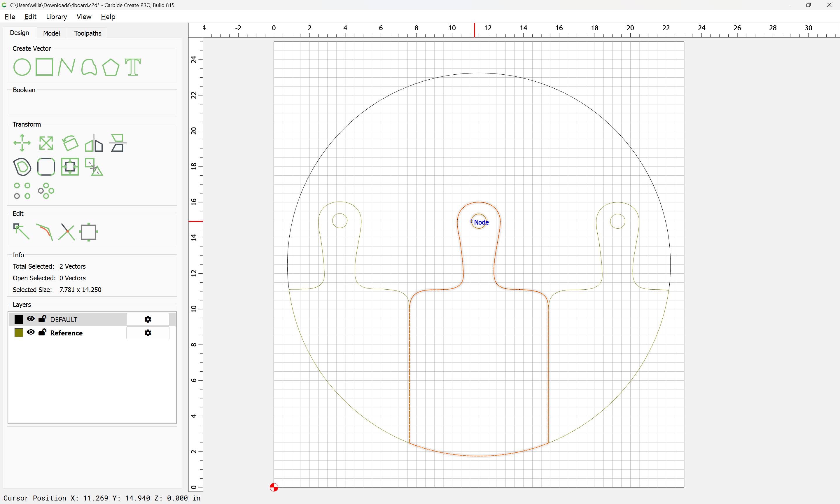This screenshot has height=504, width=840.
Task: Select the DEFAULT layer row
Action: (x=92, y=319)
